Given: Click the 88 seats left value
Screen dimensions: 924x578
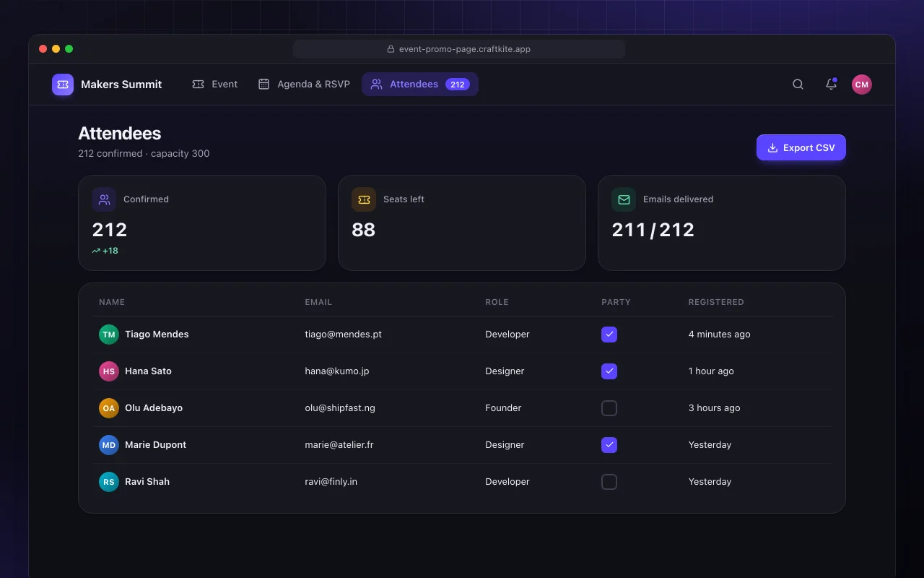Looking at the screenshot, I should (364, 230).
